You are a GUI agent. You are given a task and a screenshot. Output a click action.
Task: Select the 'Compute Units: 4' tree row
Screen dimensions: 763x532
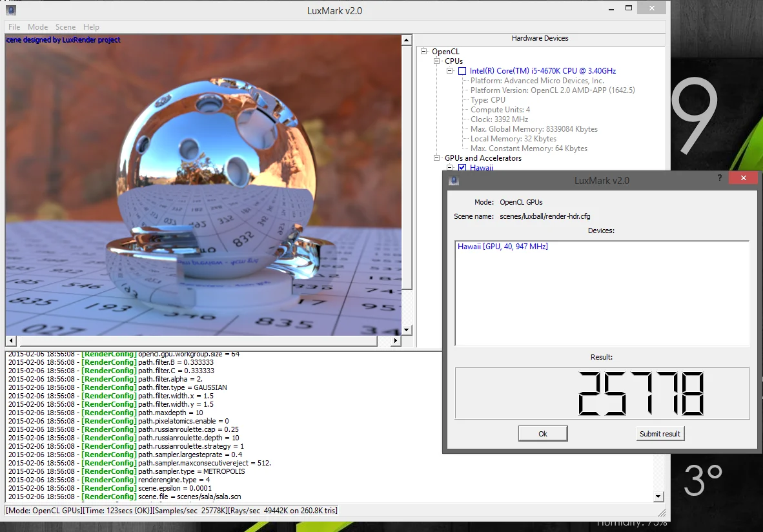pyautogui.click(x=500, y=110)
